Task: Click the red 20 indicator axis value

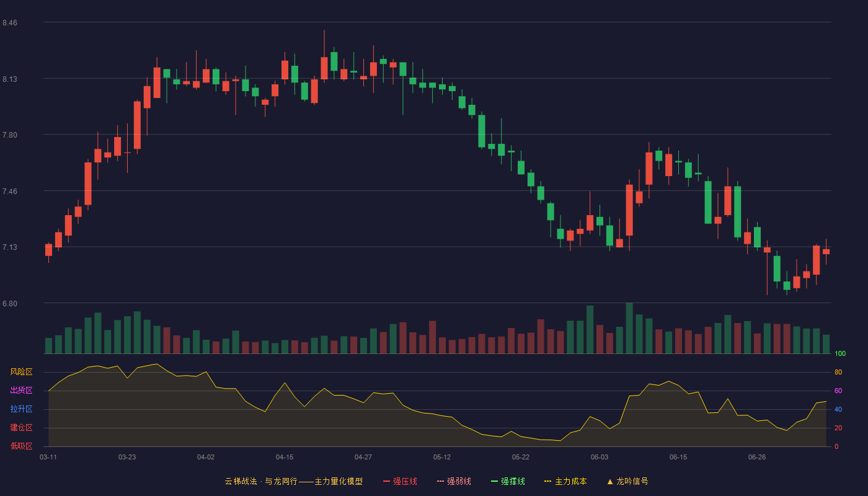Action: coord(838,428)
